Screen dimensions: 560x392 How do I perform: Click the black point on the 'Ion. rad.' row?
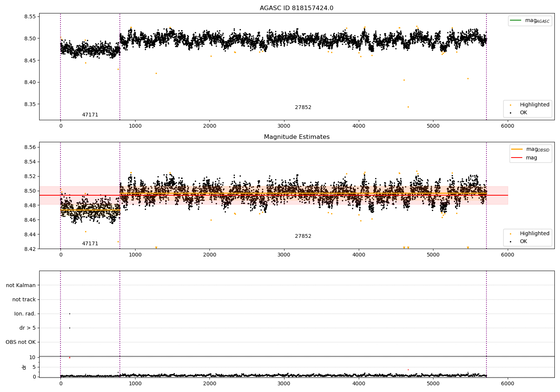(x=69, y=314)
